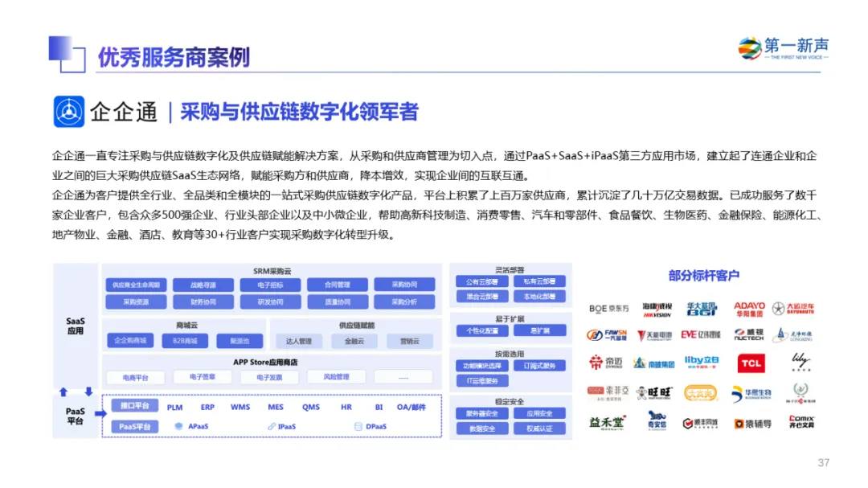Click the Comix 齐心文具 logo

point(801,421)
